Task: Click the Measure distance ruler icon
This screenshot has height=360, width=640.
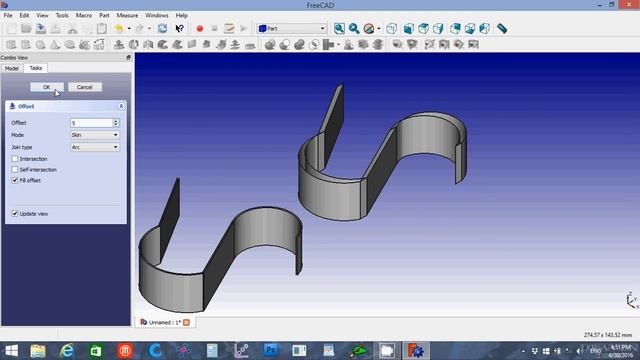Action: pos(502,29)
